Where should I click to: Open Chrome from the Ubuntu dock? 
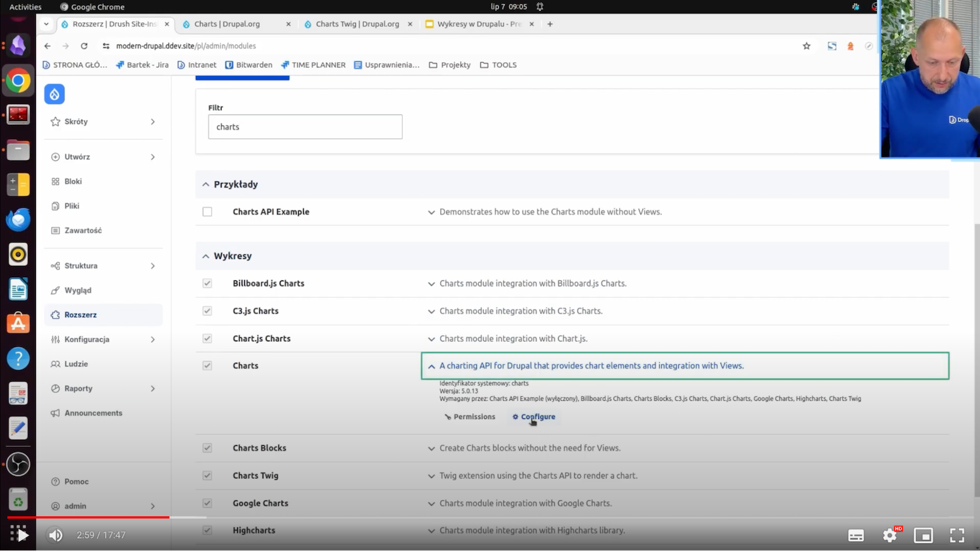pyautogui.click(x=18, y=81)
